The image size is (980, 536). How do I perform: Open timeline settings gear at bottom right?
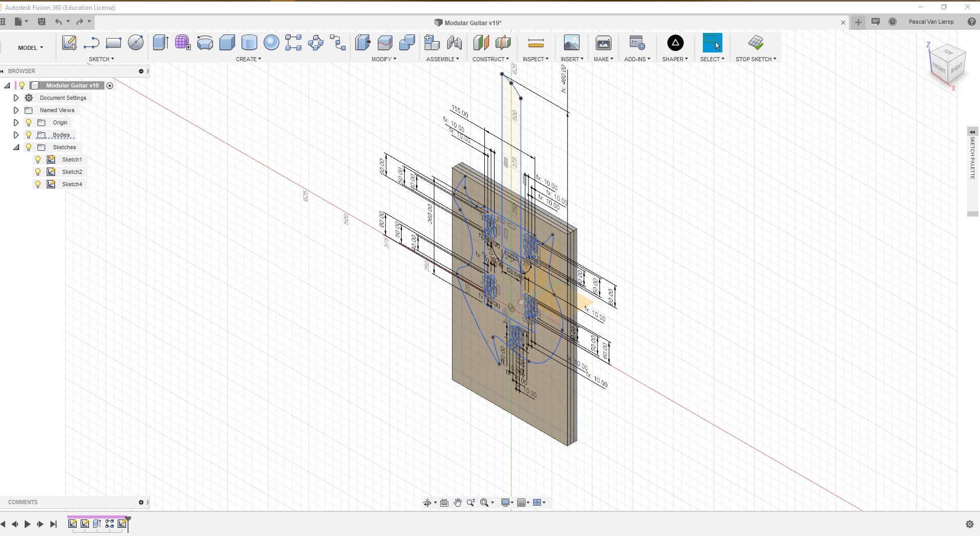[970, 524]
